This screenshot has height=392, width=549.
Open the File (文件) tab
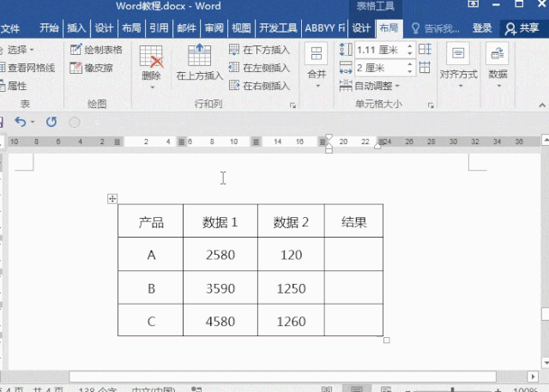point(9,28)
